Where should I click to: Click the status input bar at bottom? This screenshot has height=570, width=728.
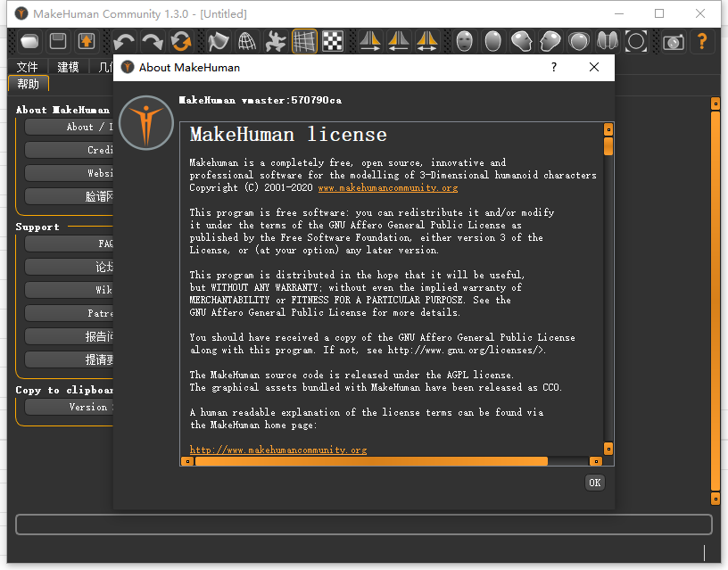pos(364,525)
